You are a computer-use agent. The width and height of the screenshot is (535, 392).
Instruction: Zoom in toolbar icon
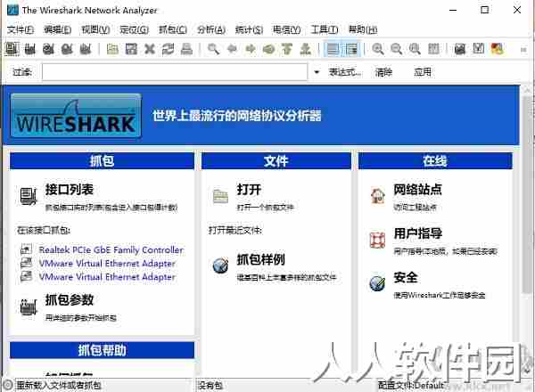[378, 49]
